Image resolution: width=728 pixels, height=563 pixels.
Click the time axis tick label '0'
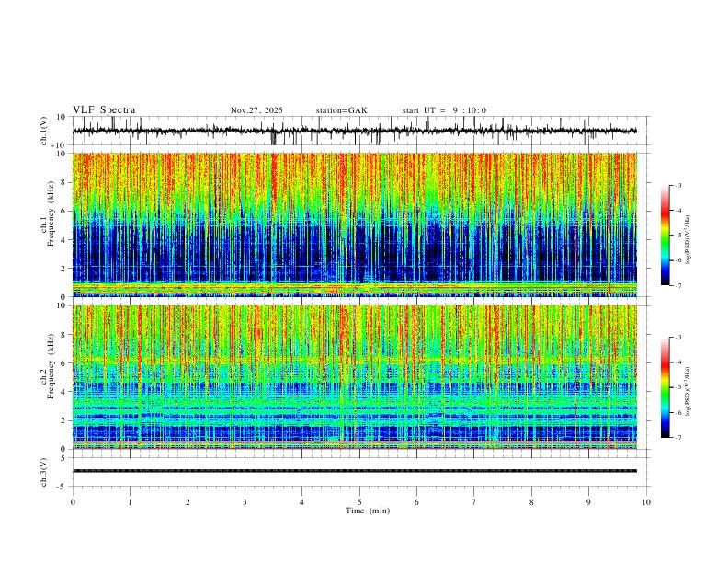click(73, 502)
